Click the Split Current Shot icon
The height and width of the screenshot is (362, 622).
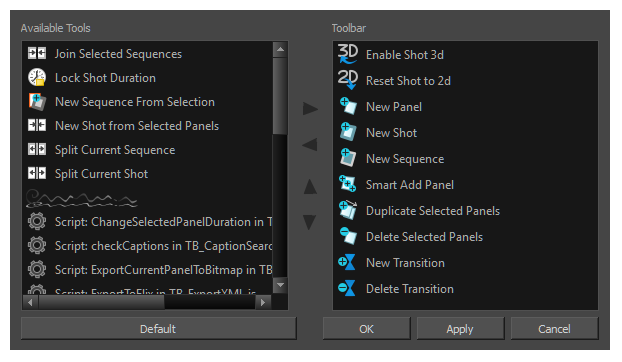37,173
